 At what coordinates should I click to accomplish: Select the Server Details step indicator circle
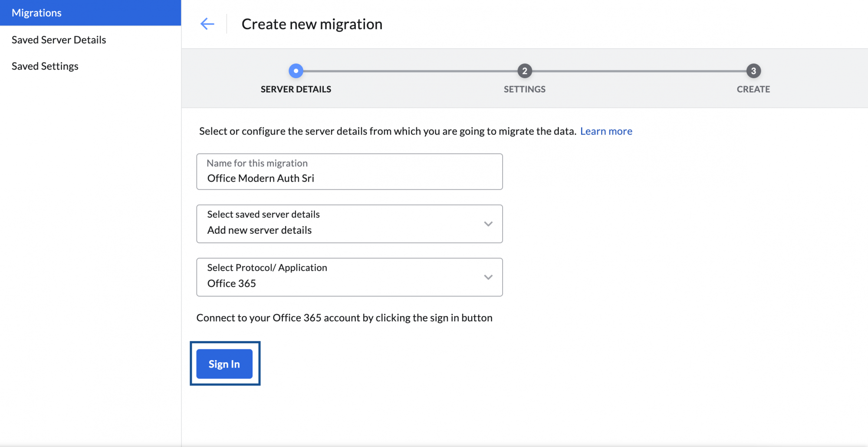click(296, 71)
